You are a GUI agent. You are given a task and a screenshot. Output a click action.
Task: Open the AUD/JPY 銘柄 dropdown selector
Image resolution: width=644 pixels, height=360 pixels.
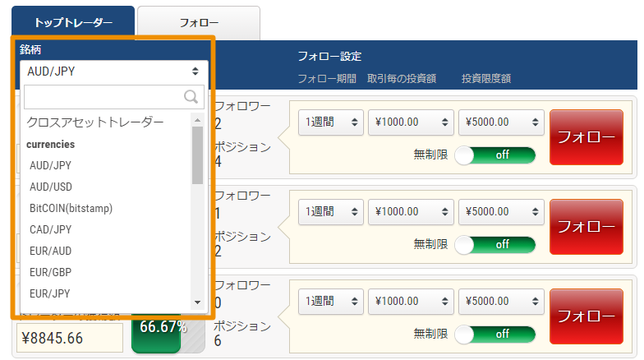pyautogui.click(x=113, y=71)
